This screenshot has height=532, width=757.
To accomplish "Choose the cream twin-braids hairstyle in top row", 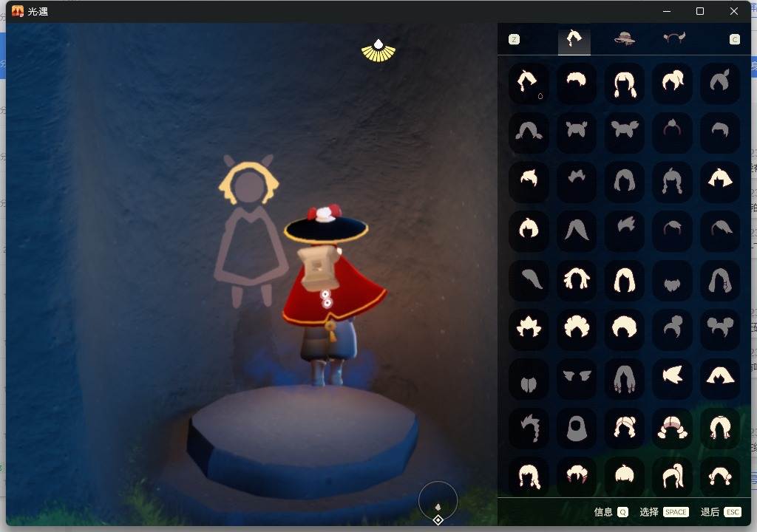I will tap(624, 83).
